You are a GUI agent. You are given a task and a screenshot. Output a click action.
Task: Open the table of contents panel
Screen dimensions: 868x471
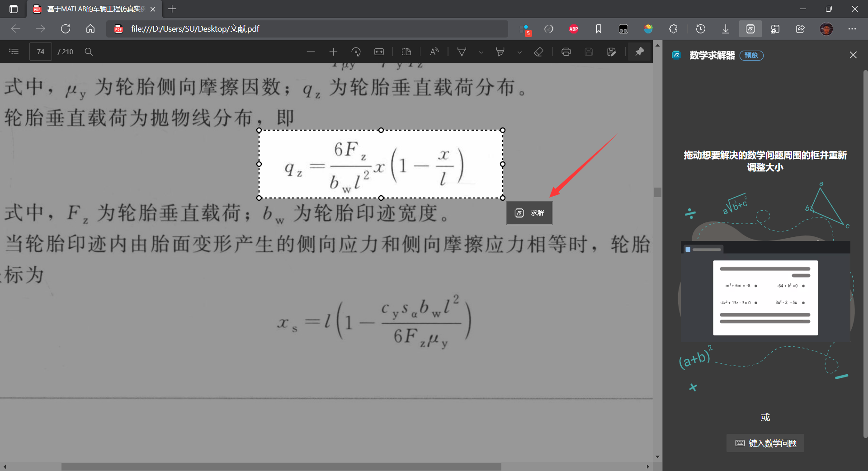point(14,52)
